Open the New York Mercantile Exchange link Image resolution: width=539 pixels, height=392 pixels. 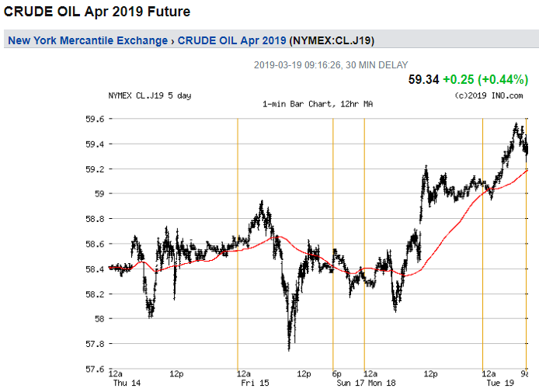point(87,40)
